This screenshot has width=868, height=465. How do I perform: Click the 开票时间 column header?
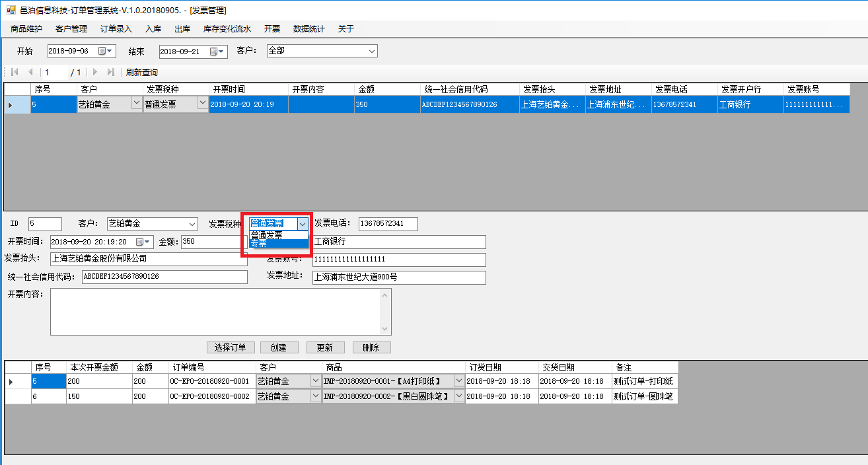pos(248,89)
